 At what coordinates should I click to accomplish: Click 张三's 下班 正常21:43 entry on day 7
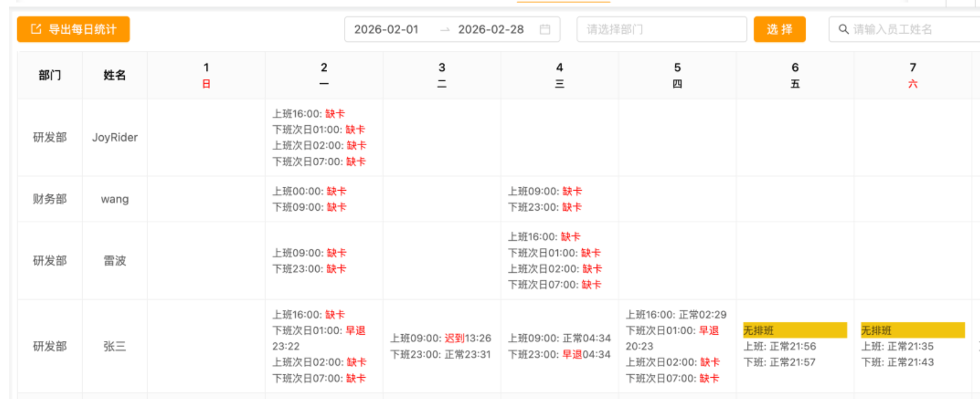pyautogui.click(x=897, y=362)
